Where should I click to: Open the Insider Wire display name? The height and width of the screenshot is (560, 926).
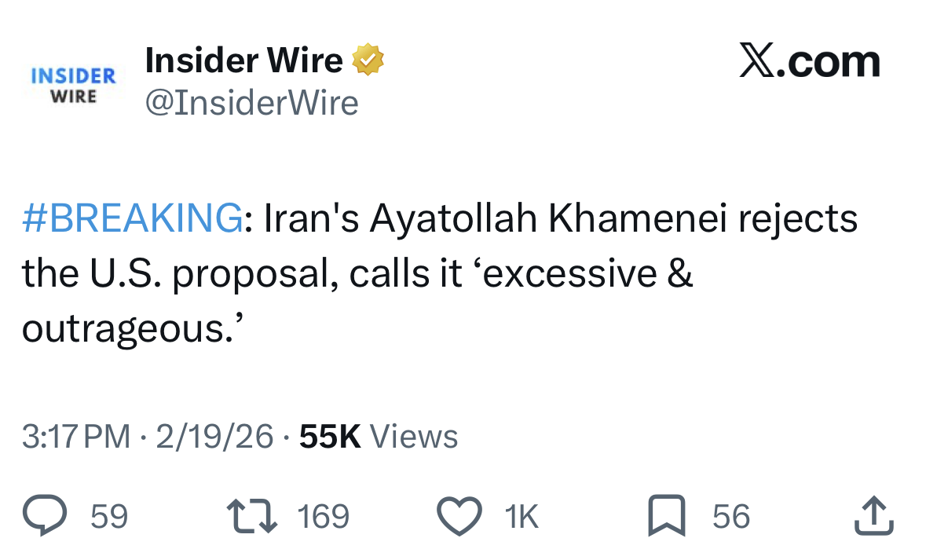pyautogui.click(x=244, y=61)
